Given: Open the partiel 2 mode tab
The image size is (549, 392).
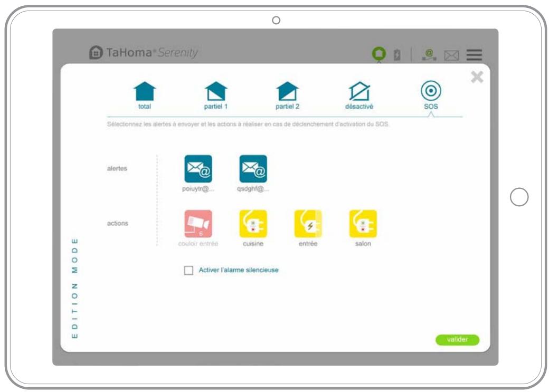Looking at the screenshot, I should [x=287, y=95].
